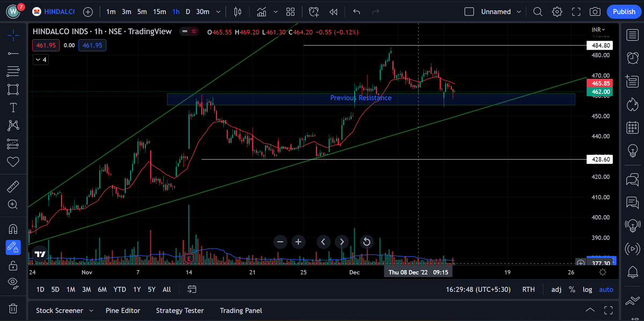Click the heart favorites icon
The image size is (644, 321).
coord(13,161)
